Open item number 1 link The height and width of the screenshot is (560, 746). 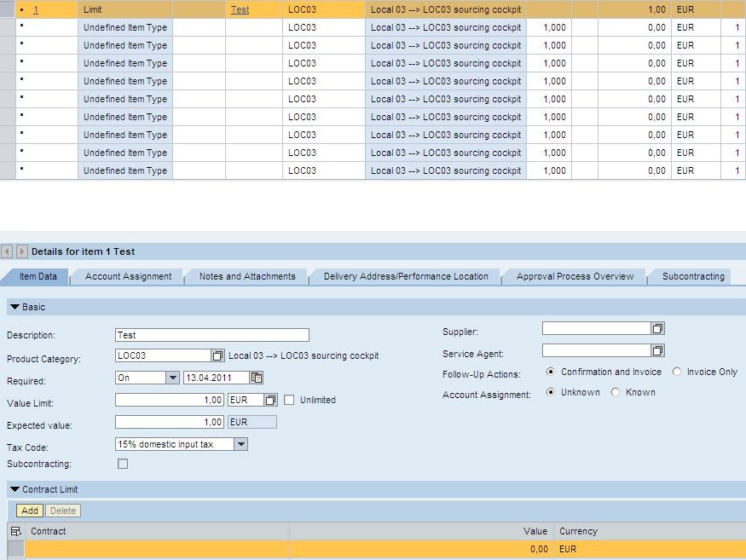click(36, 9)
